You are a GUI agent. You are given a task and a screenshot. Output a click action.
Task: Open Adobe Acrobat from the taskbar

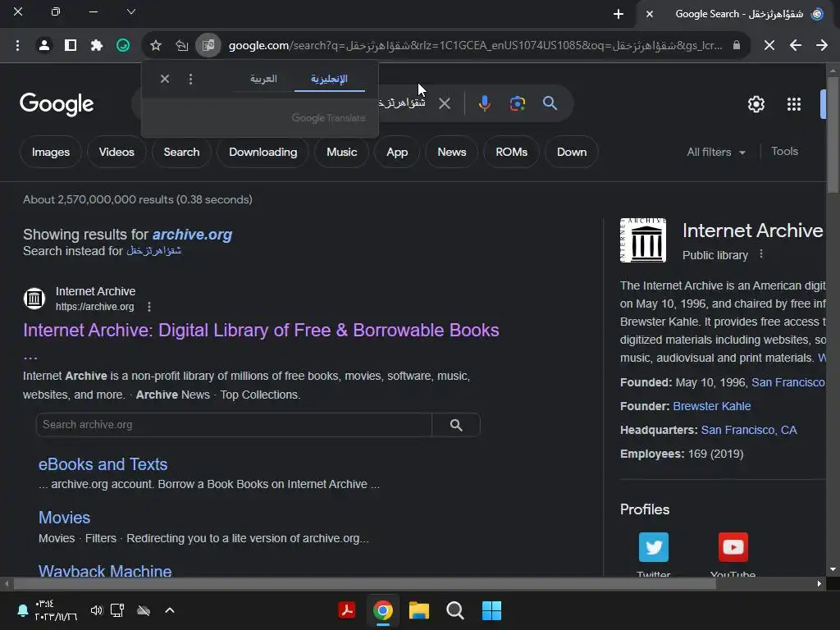click(x=347, y=610)
